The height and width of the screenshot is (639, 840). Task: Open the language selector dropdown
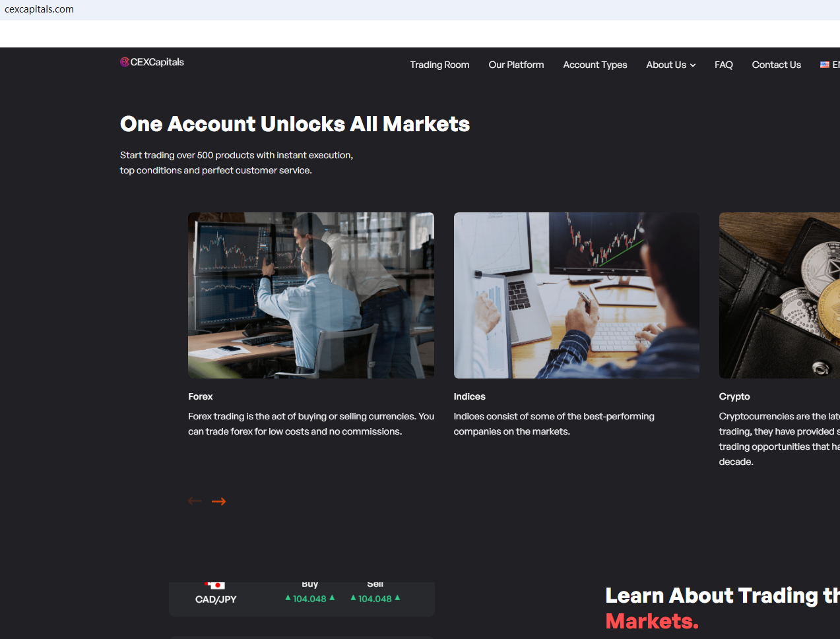pyautogui.click(x=830, y=65)
